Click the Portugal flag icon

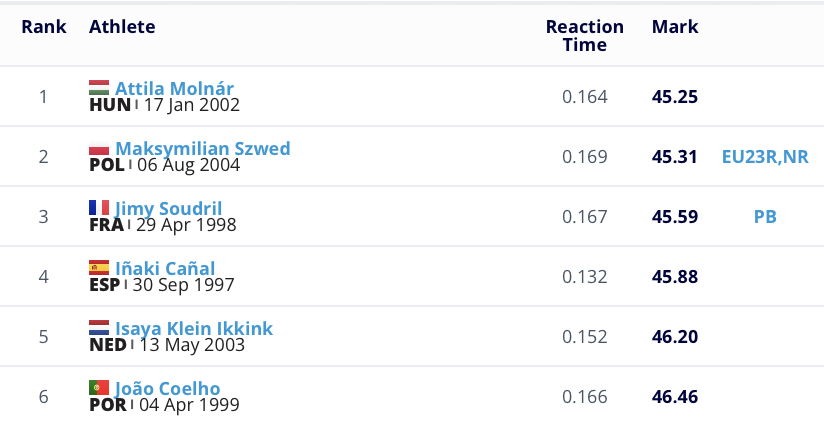coord(99,387)
